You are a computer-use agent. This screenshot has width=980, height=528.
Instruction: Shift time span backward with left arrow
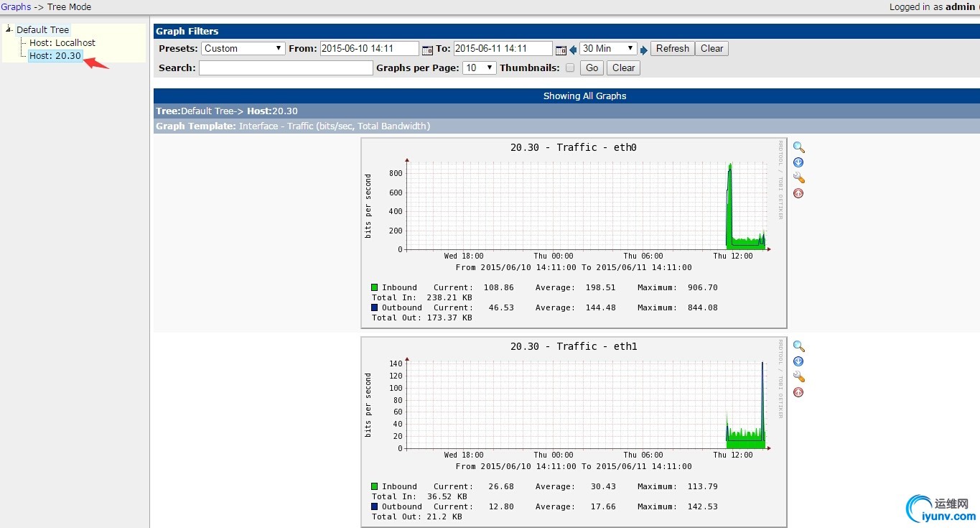573,50
